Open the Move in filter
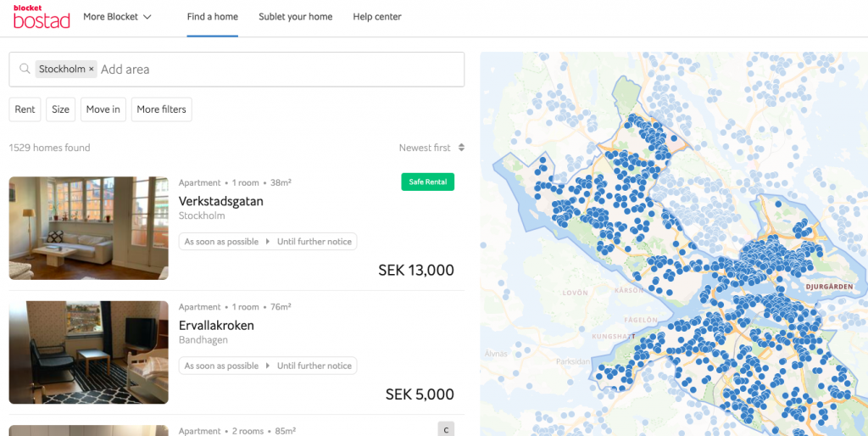 pyautogui.click(x=103, y=109)
